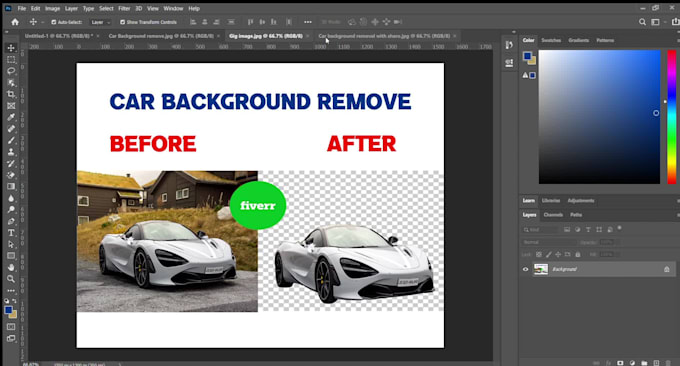Image resolution: width=680 pixels, height=366 pixels.
Task: Click foreground color swatch in toolbox
Action: 8,310
